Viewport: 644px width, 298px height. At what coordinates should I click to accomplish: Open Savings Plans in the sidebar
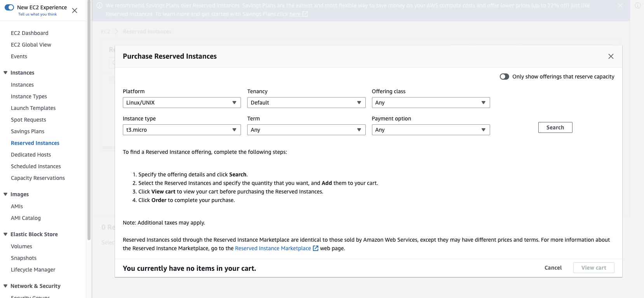pyautogui.click(x=28, y=131)
